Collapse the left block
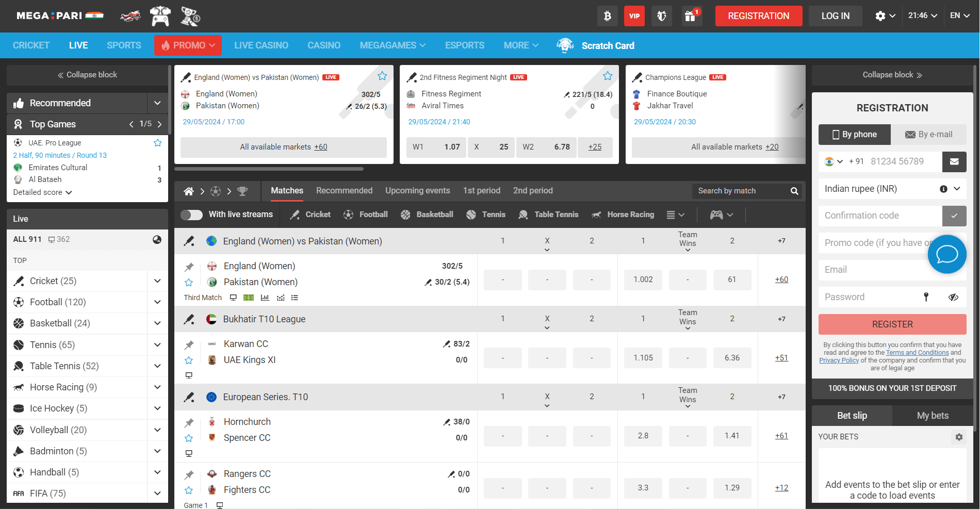The image size is (980, 510). click(87, 75)
